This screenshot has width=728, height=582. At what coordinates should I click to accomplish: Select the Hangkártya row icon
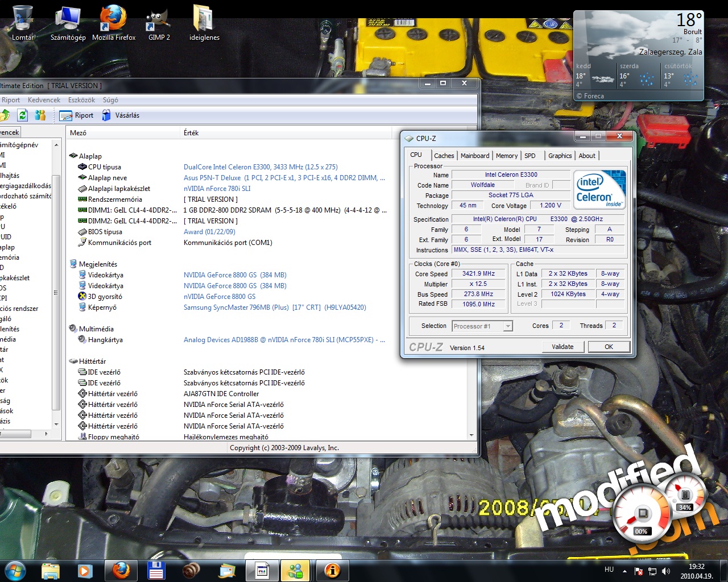[x=82, y=340]
